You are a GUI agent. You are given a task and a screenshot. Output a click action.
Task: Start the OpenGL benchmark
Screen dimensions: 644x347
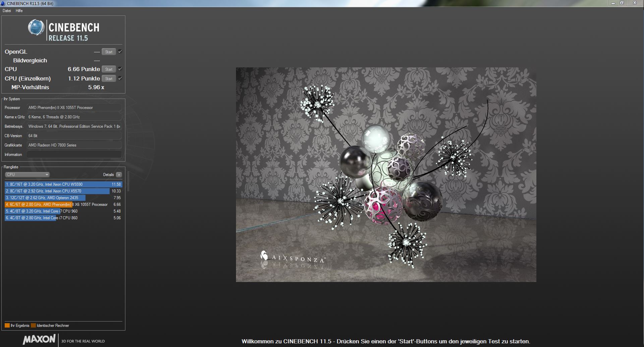click(x=109, y=52)
